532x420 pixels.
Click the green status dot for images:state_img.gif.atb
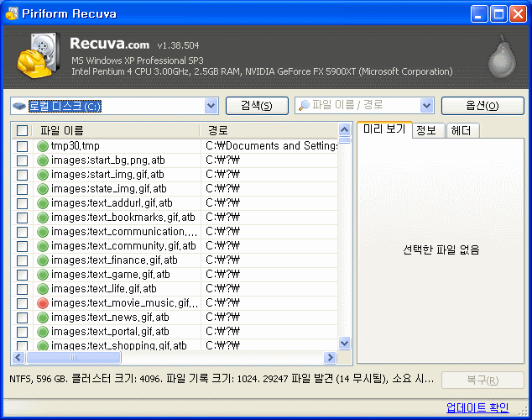(x=43, y=189)
